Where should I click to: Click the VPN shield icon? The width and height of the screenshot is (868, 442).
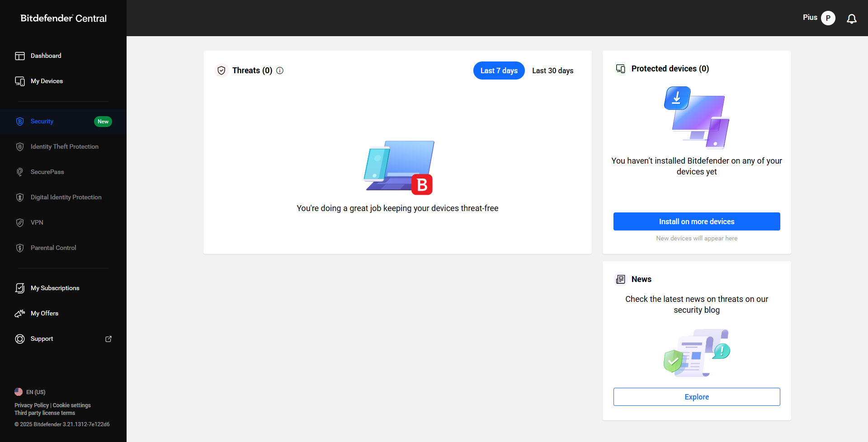20,223
